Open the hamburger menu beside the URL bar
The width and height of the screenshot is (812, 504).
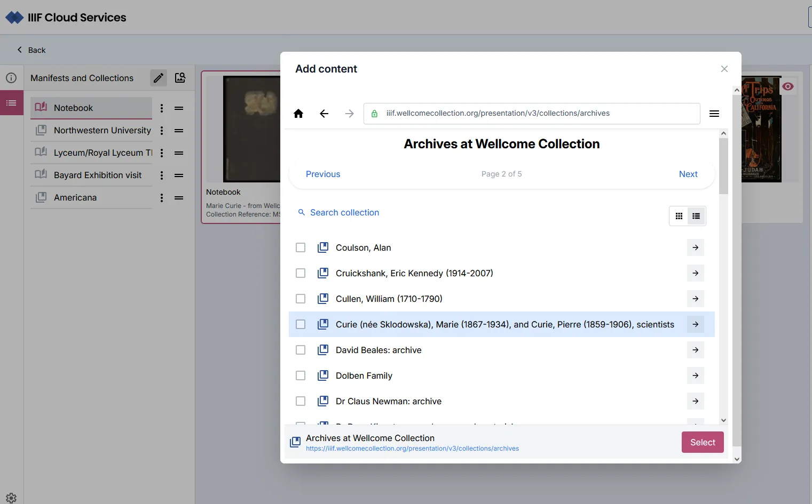[714, 113]
